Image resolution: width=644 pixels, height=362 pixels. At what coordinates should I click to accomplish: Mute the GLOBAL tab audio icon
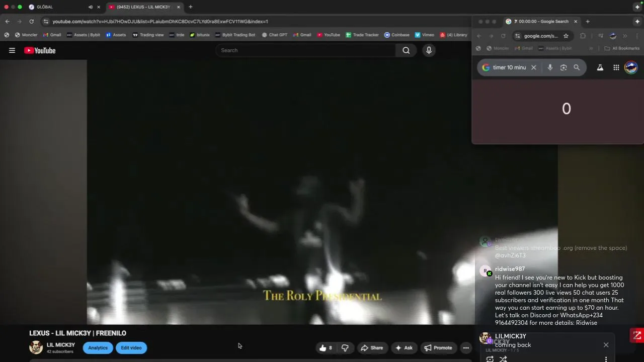pos(91,7)
